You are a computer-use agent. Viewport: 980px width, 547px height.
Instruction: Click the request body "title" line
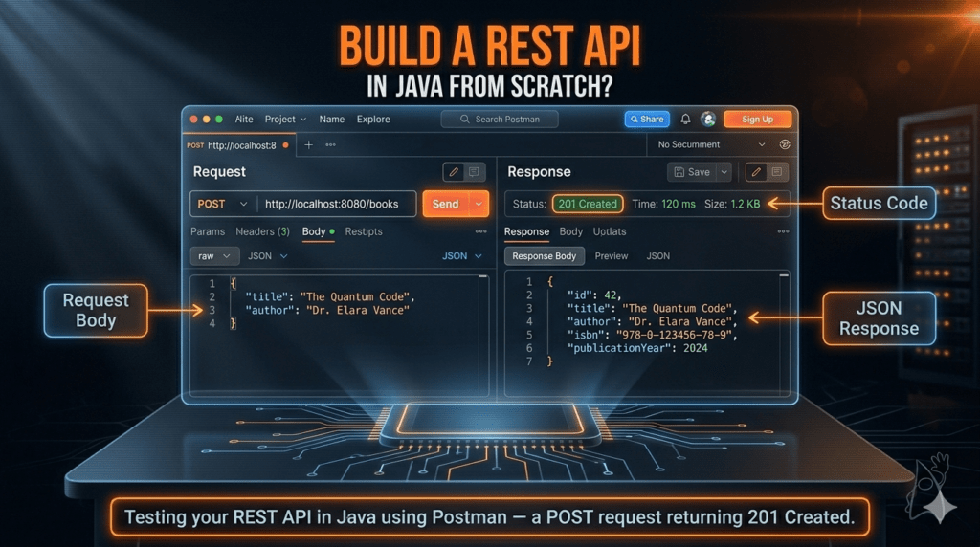point(330,297)
